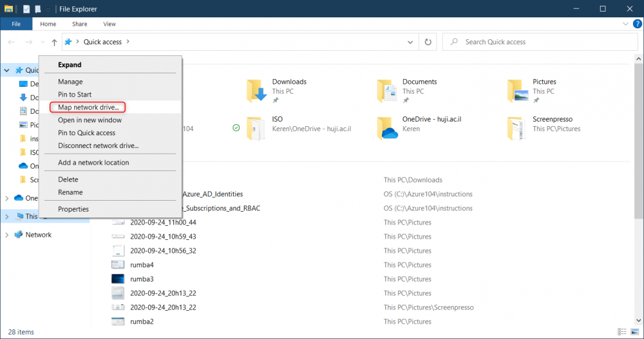Switch to the View ribbon tab
This screenshot has width=644, height=339.
[109, 24]
